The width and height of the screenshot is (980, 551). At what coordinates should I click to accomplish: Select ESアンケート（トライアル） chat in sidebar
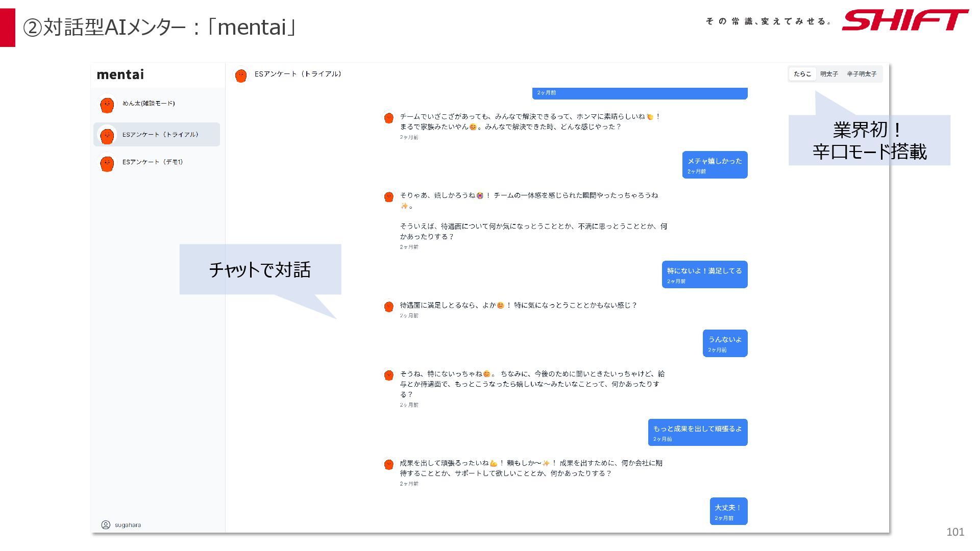[160, 135]
